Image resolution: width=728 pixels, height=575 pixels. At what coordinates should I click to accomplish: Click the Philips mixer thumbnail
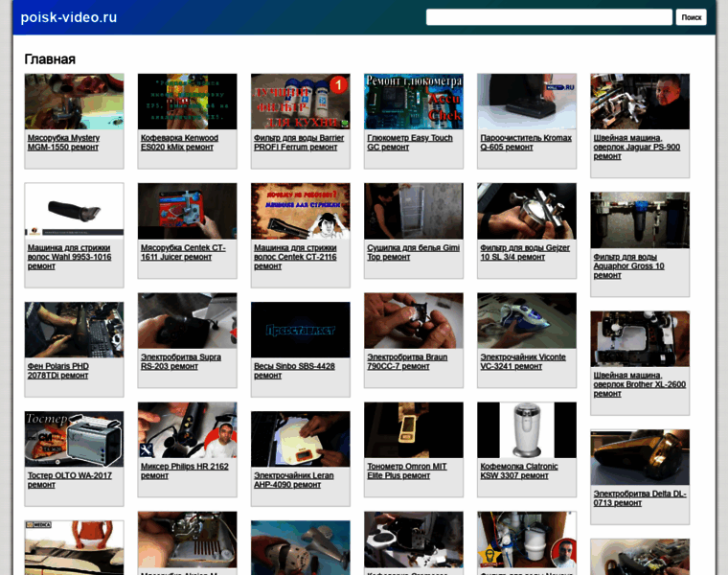click(187, 430)
